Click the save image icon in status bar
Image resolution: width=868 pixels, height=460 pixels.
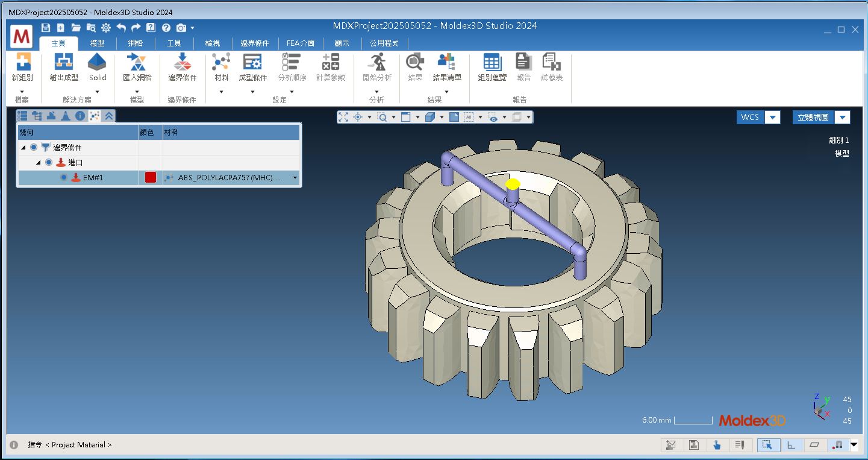pyautogui.click(x=694, y=445)
